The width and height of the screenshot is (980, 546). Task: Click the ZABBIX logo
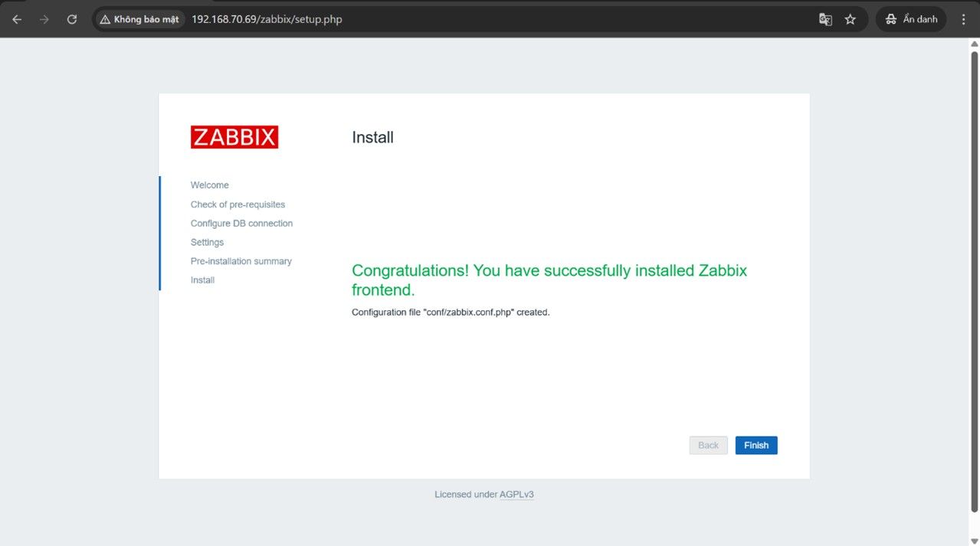click(x=234, y=137)
